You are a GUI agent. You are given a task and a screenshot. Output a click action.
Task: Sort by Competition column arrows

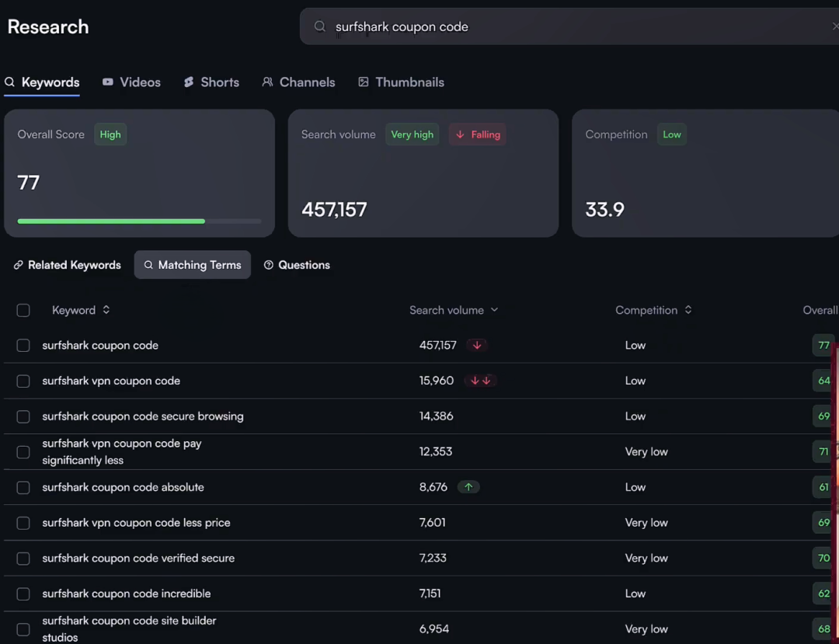point(688,310)
